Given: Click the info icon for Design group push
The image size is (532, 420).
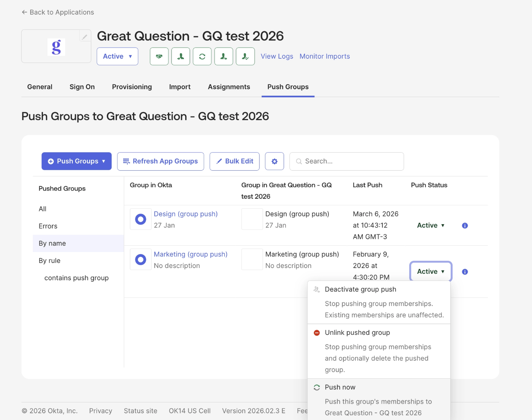Looking at the screenshot, I should [465, 226].
